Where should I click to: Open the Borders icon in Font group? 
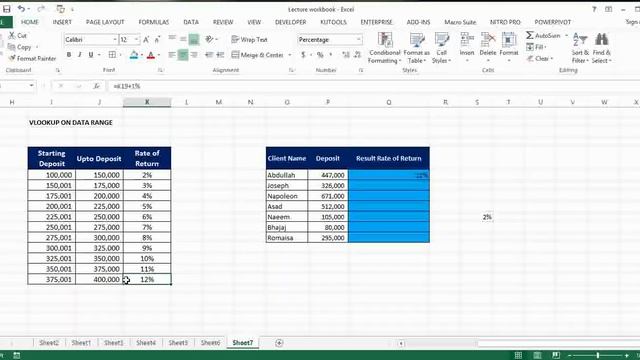click(x=112, y=55)
